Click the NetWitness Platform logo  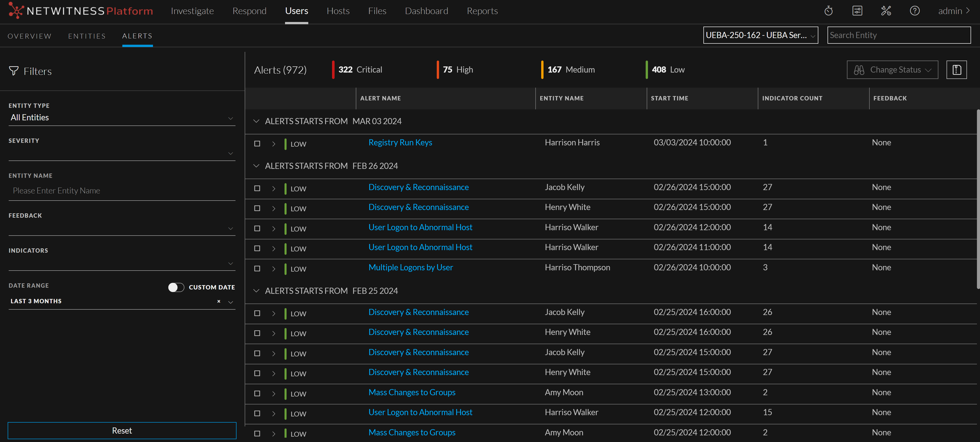pos(81,11)
